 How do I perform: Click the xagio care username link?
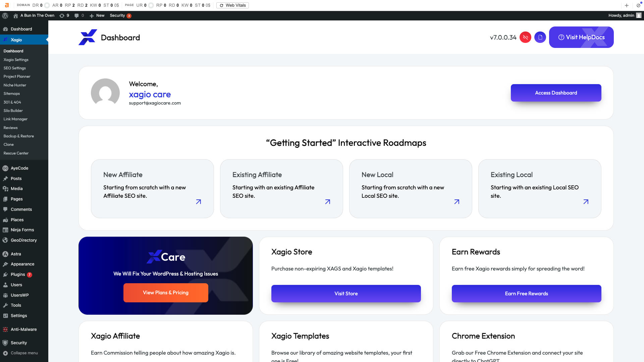tap(150, 95)
